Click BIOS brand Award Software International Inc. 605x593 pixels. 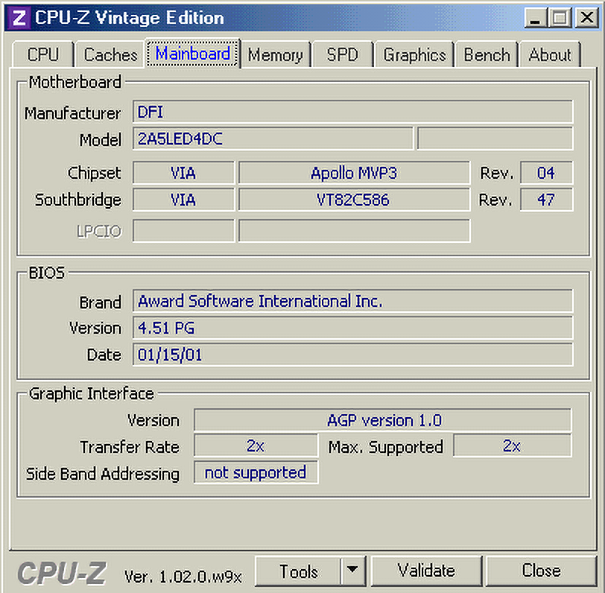pyautogui.click(x=353, y=301)
